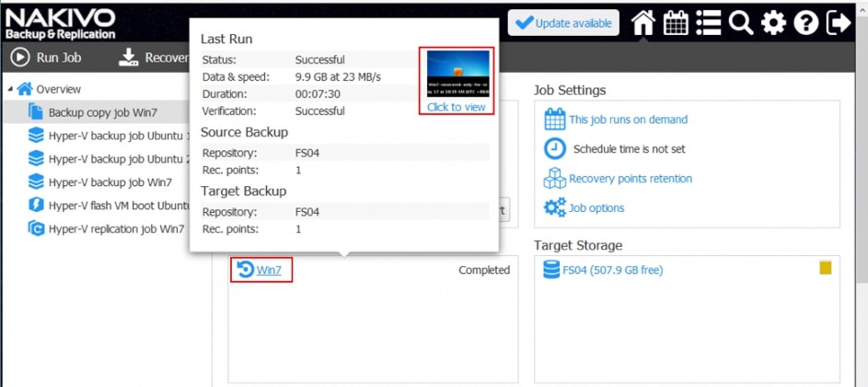868x387 pixels.
Task: Click the Home dashboard icon
Action: point(642,23)
